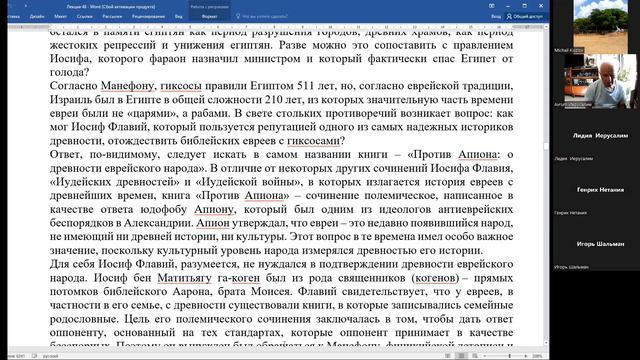Click the zoom out minus button
The height and width of the screenshot is (360, 640).
coord(484,356)
